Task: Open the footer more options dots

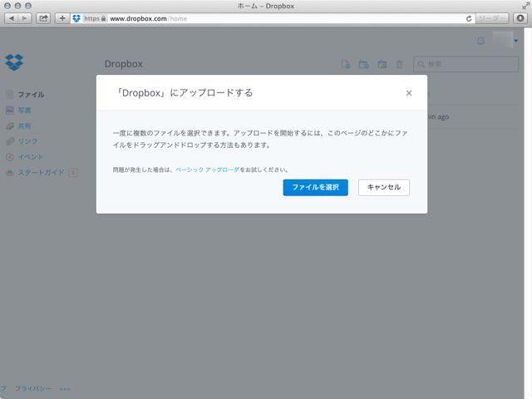Action: (65, 389)
